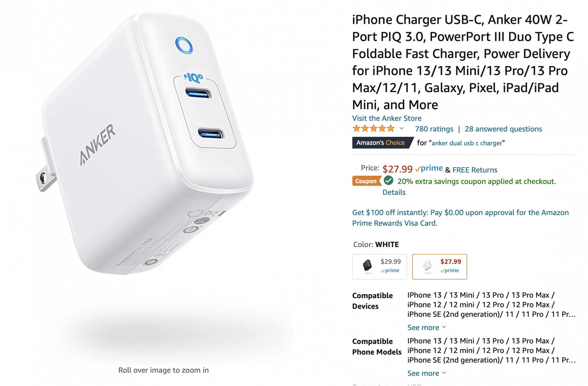588x386 pixels.
Task: Click anker dual usb c charger search link
Action: [467, 143]
